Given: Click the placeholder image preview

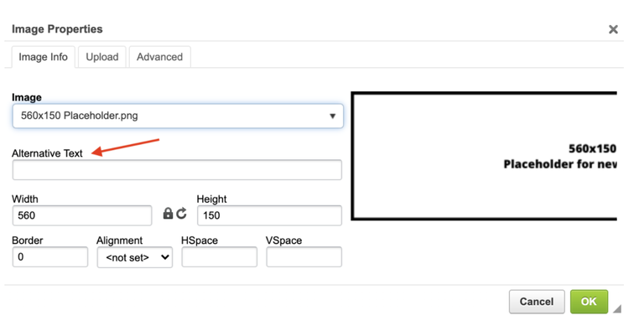Looking at the screenshot, I should coord(484,156).
